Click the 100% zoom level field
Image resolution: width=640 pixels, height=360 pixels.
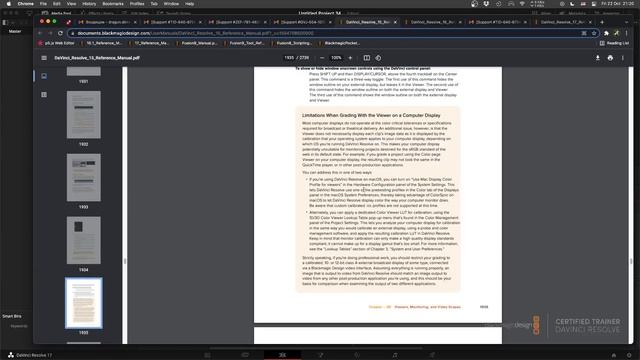(336, 58)
